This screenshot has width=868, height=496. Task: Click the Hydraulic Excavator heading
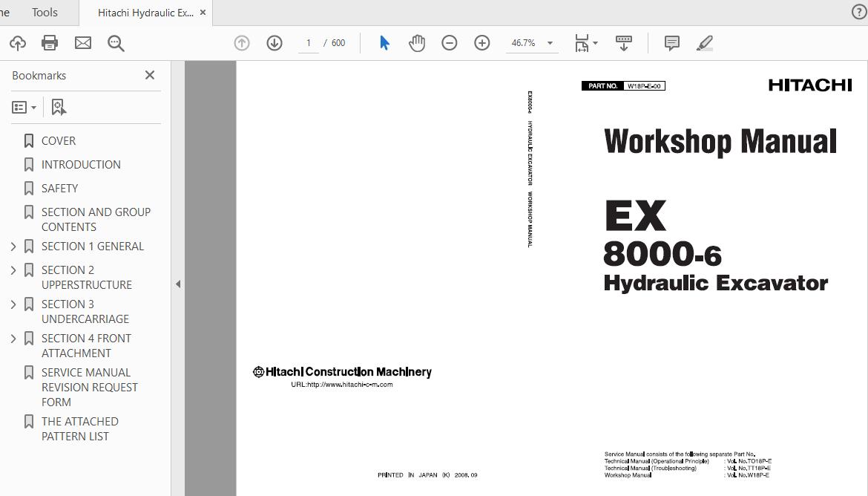click(x=716, y=283)
